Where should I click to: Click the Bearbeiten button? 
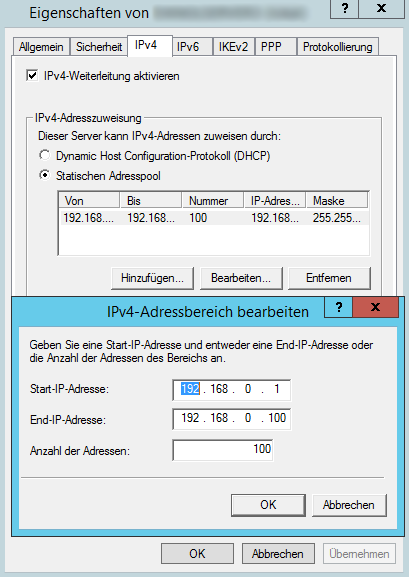[241, 278]
